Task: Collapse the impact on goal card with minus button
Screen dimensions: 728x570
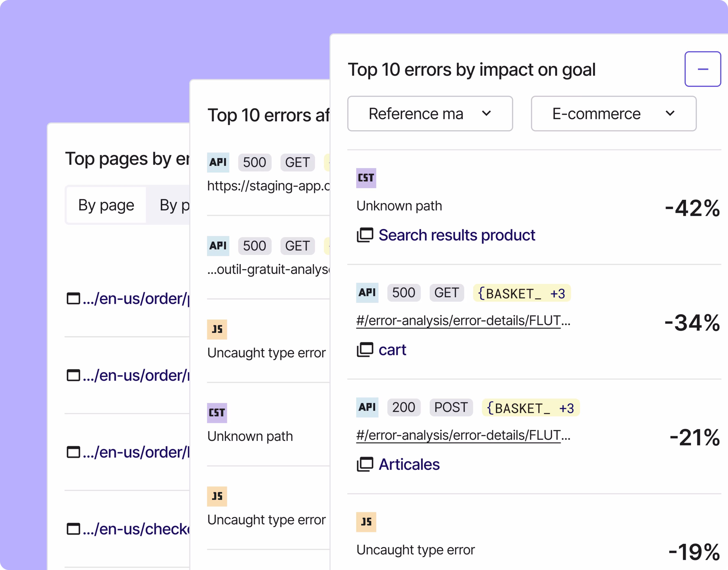Action: click(x=703, y=69)
